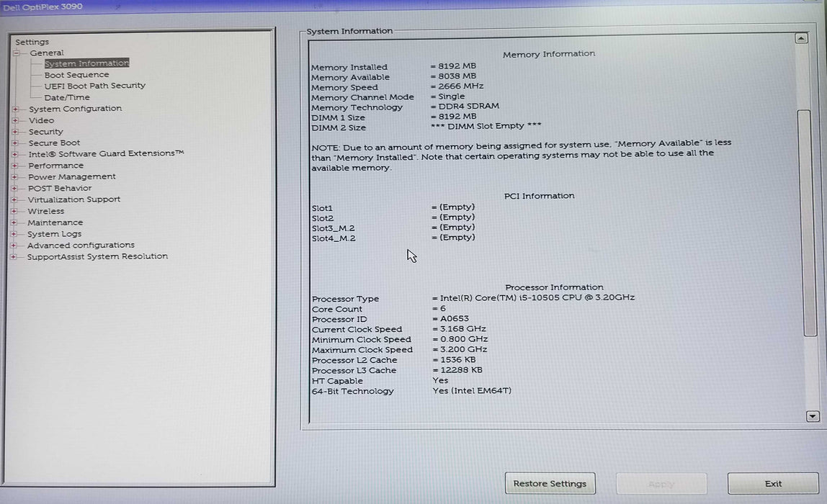
Task: Click the Exit button
Action: [773, 483]
